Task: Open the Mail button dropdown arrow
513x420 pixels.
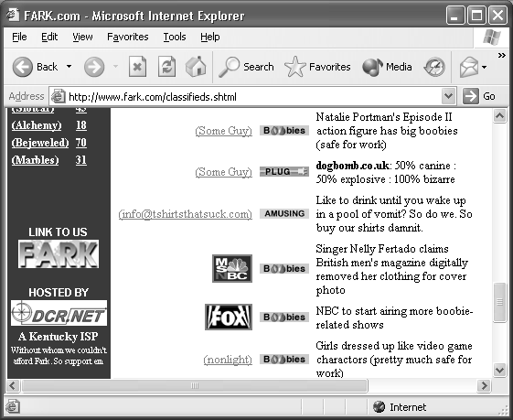Action: click(485, 67)
